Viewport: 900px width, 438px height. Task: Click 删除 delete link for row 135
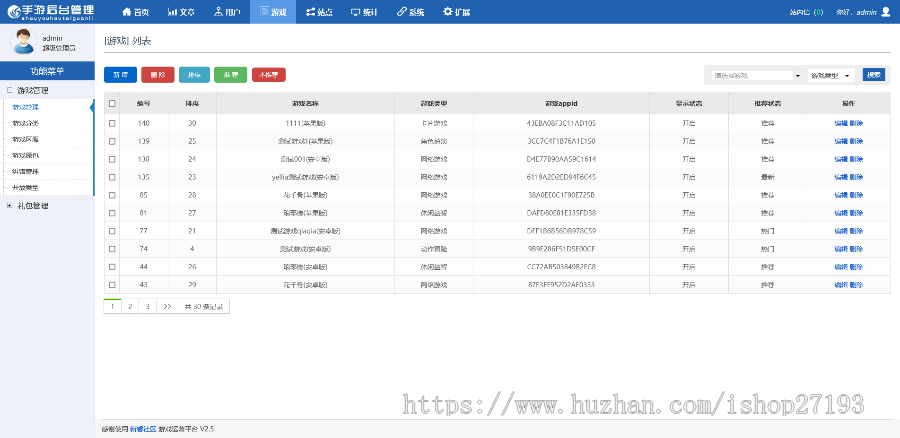tap(856, 177)
